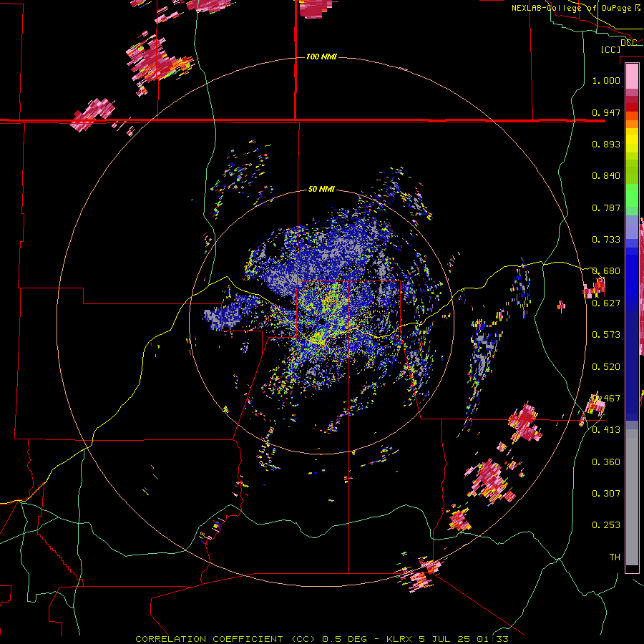Screen dimensions: 644x644
Task: Select the 0.573 color scale label
Action: click(606, 335)
